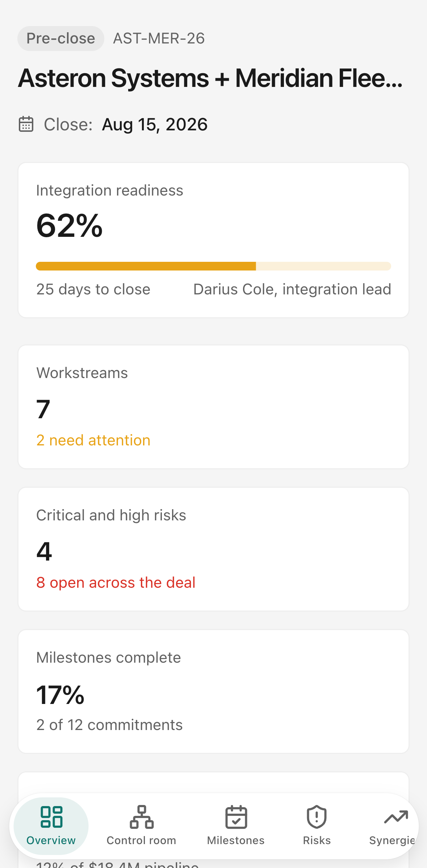Image resolution: width=427 pixels, height=868 pixels.
Task: Click the Integration readiness progress bar
Action: (x=213, y=266)
